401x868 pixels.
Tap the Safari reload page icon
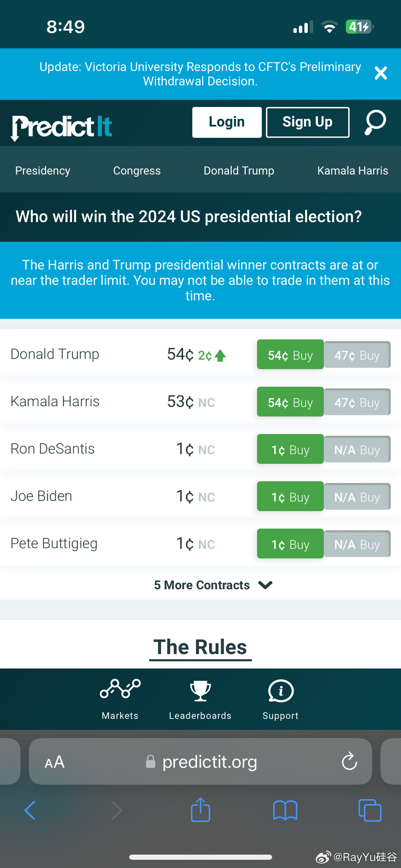tap(349, 761)
